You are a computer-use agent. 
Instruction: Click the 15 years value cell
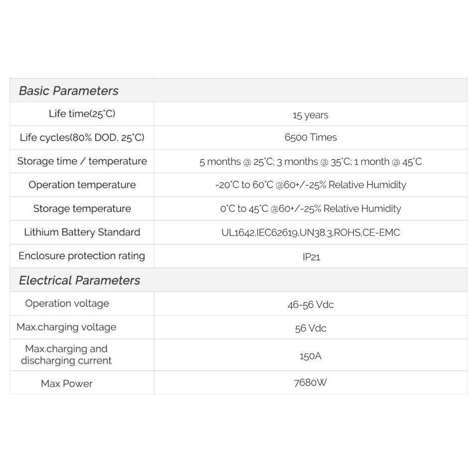click(310, 115)
